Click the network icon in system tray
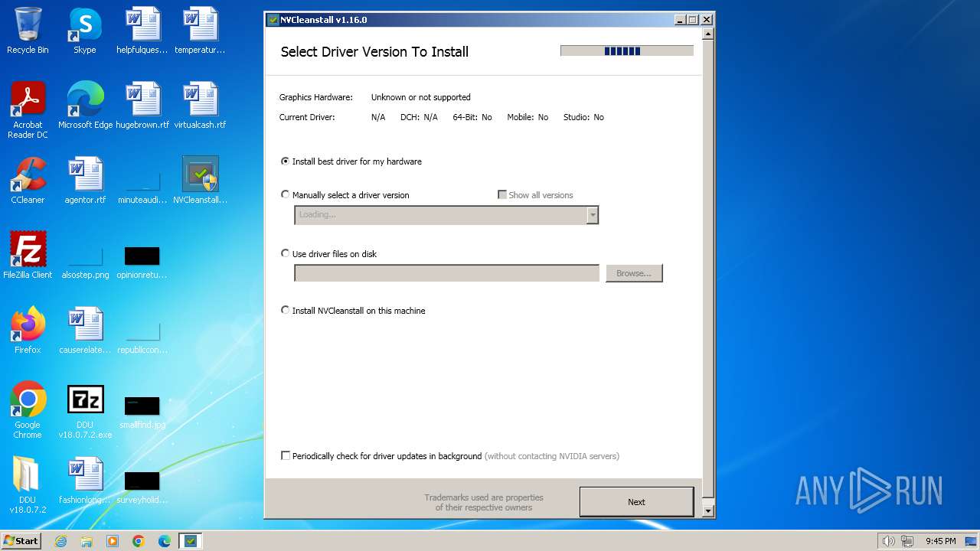This screenshot has width=980, height=551. pos(908,541)
